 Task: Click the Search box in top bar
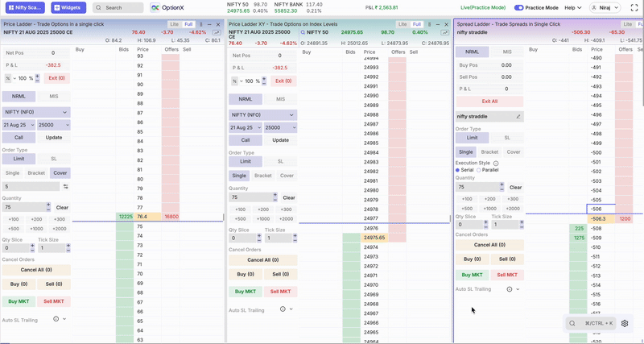pos(118,7)
